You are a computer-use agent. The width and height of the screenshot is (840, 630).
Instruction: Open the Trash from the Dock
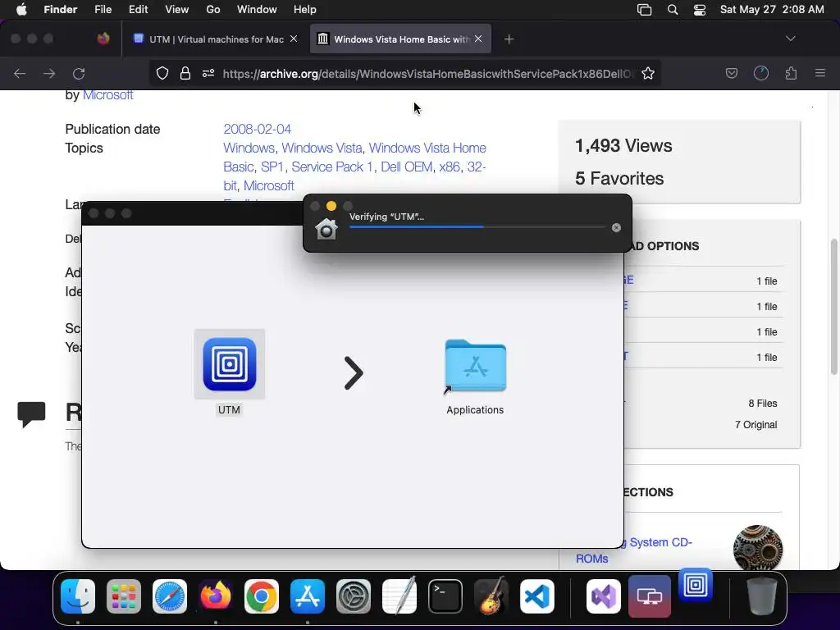762,596
